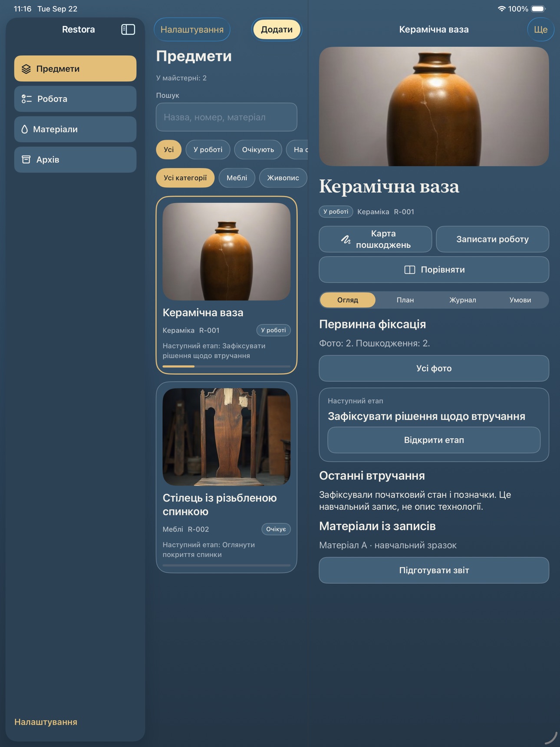Switch to the Журнал tab

pos(463,300)
